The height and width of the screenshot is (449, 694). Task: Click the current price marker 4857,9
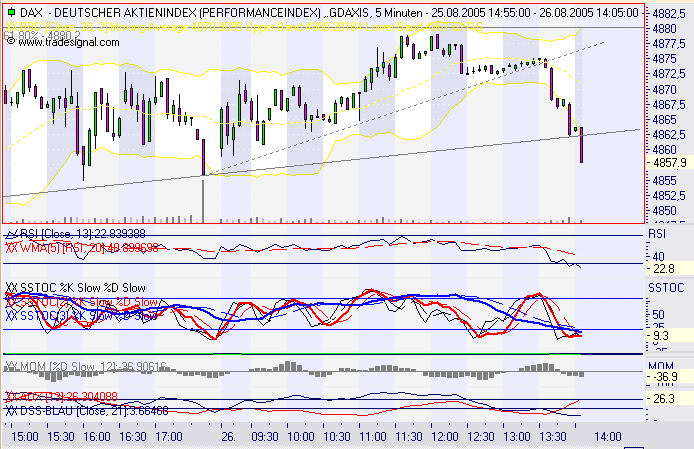pos(669,163)
